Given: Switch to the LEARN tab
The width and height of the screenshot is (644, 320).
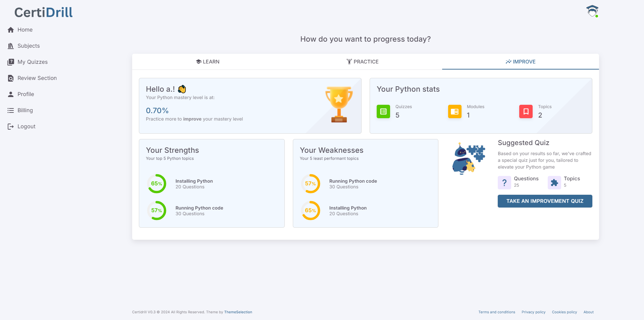Looking at the screenshot, I should (x=208, y=62).
